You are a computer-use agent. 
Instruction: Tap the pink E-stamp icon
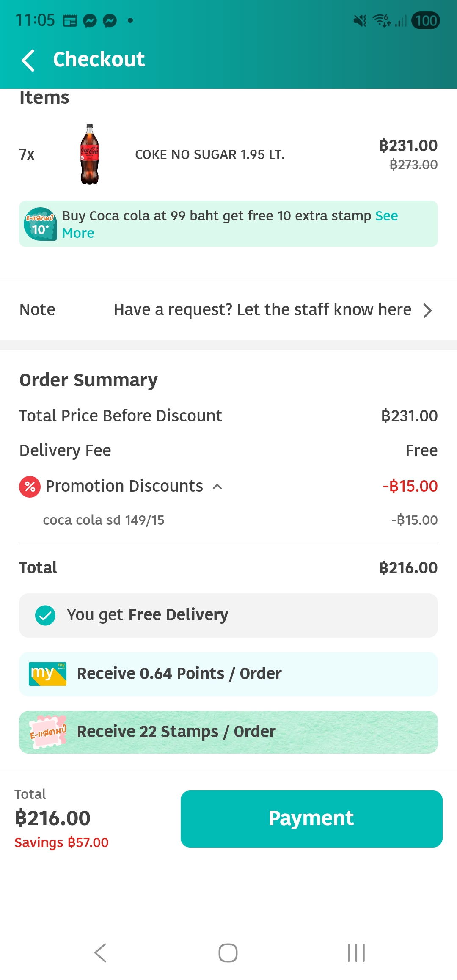point(48,732)
